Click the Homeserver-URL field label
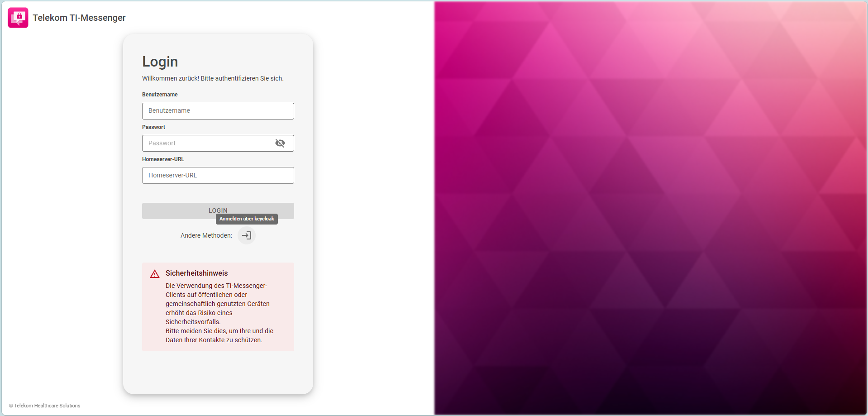 coord(163,159)
